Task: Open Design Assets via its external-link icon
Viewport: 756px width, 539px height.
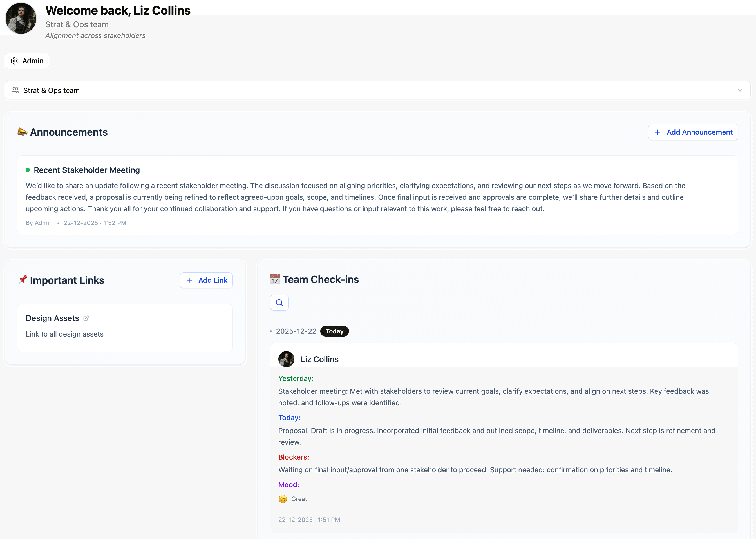Action: tap(86, 318)
